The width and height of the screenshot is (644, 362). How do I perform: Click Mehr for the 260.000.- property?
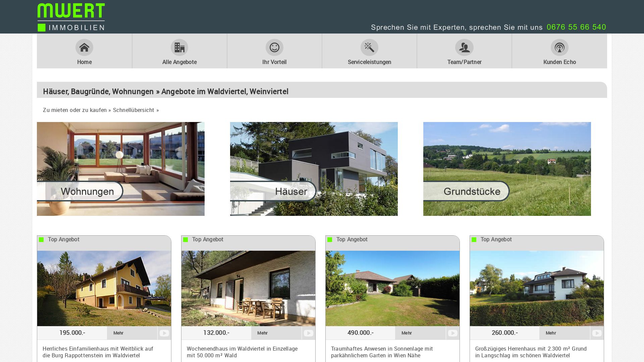coord(565,333)
